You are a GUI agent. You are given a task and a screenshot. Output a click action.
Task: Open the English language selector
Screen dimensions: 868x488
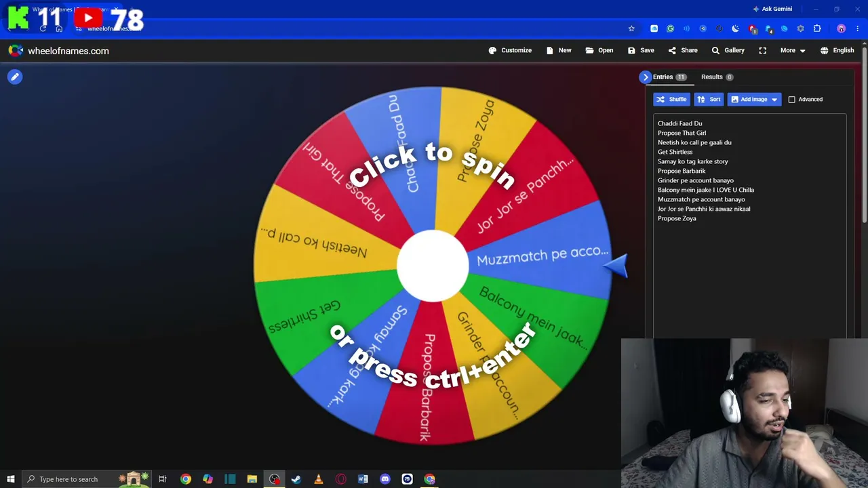(837, 50)
